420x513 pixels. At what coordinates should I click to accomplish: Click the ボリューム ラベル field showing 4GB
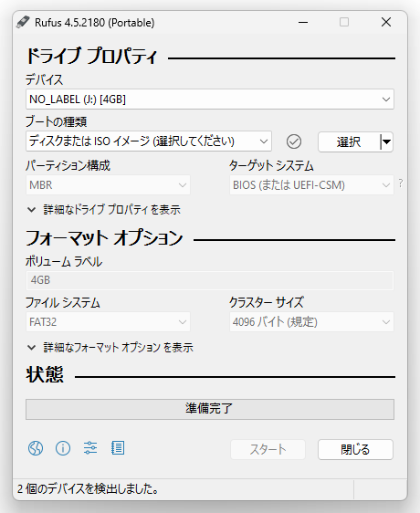point(210,280)
